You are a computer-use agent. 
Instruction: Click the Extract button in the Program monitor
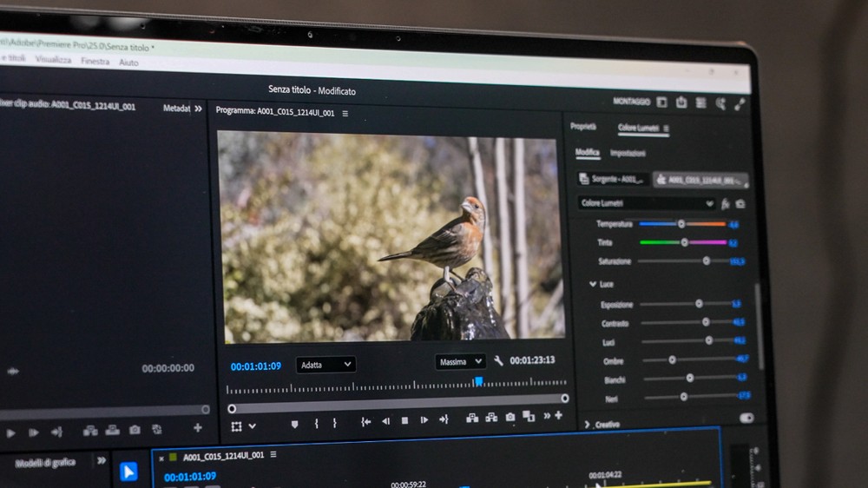[x=491, y=418]
